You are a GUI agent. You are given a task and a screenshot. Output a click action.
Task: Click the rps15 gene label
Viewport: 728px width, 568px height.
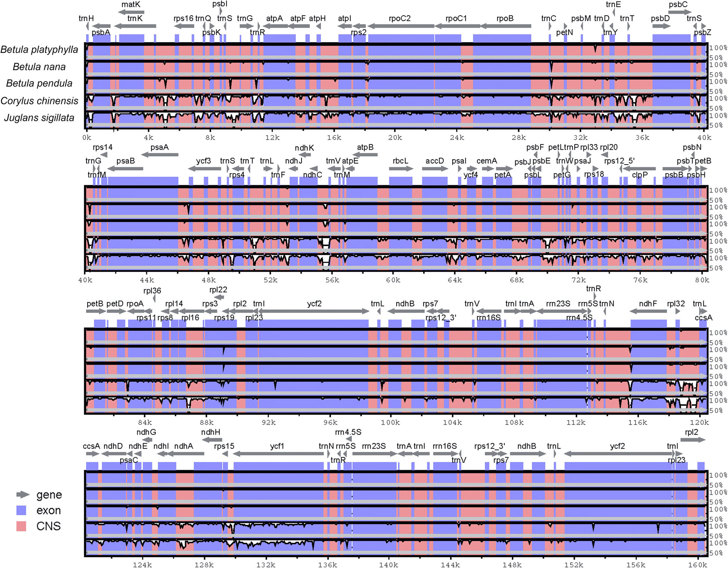[x=224, y=446]
